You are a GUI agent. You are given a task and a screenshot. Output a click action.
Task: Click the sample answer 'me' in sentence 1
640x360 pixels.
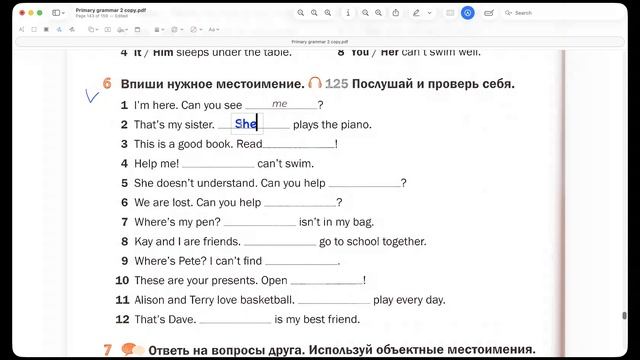click(280, 104)
